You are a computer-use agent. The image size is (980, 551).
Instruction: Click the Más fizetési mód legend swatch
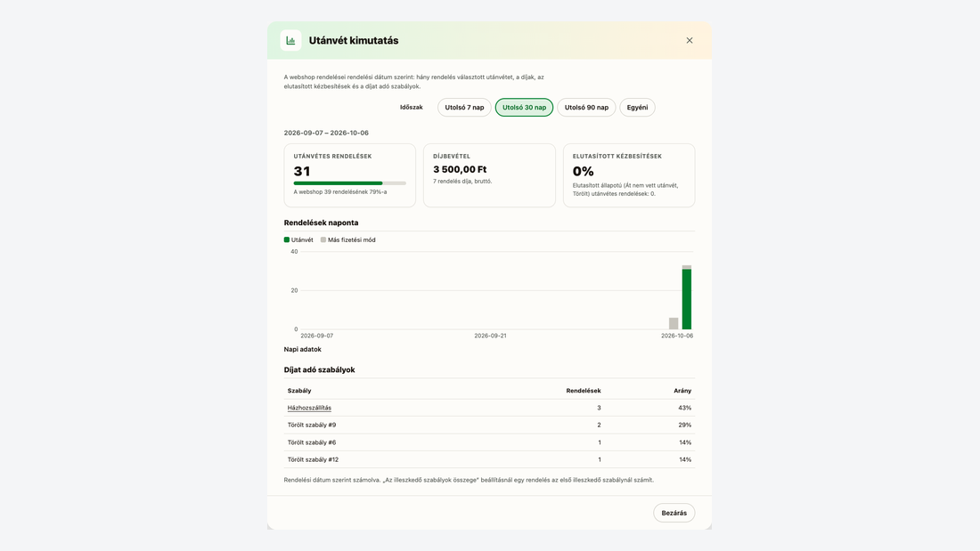coord(323,239)
